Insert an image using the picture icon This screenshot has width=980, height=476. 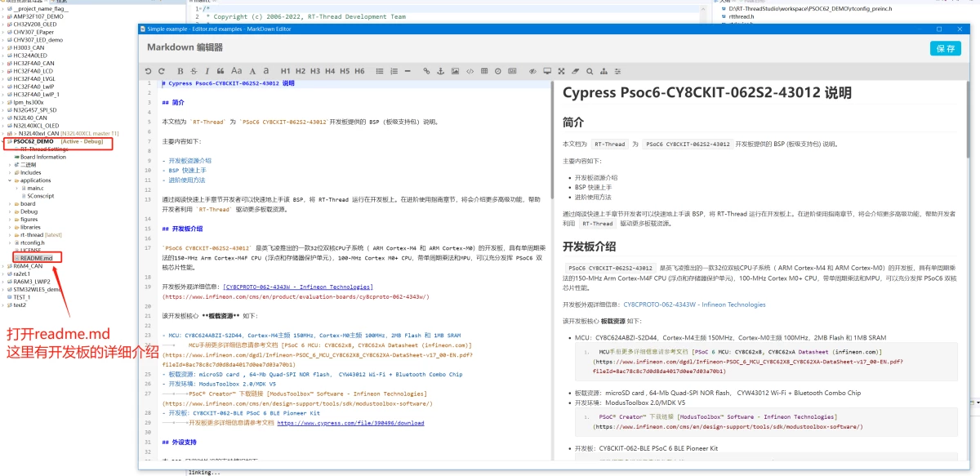(x=455, y=71)
